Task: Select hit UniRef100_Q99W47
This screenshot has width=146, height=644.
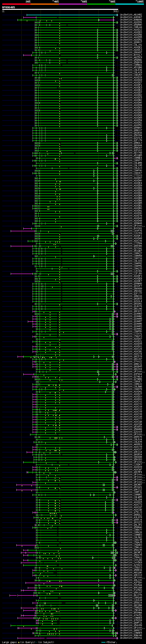Action: [131, 128]
